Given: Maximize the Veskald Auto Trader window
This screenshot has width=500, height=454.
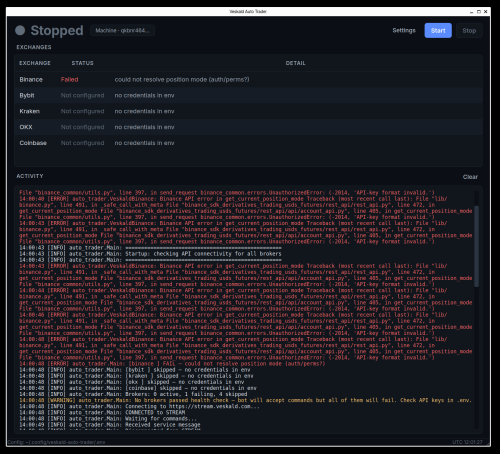Looking at the screenshot, I should tap(479, 12).
